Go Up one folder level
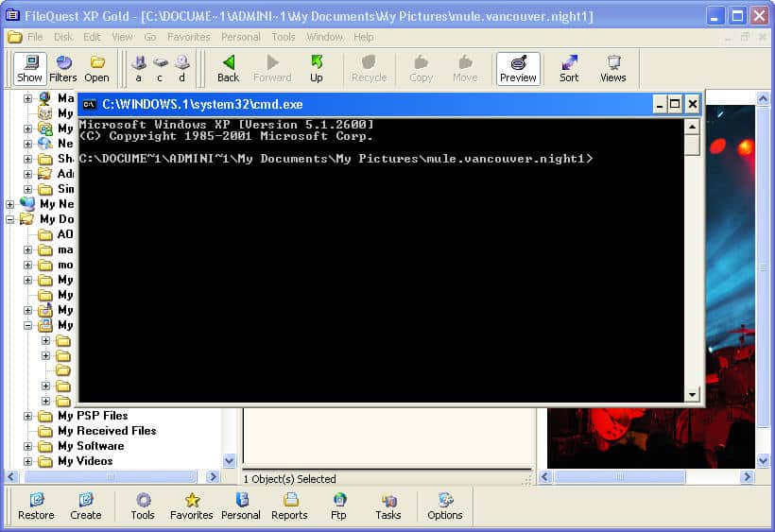The height and width of the screenshot is (532, 775). pos(317,68)
